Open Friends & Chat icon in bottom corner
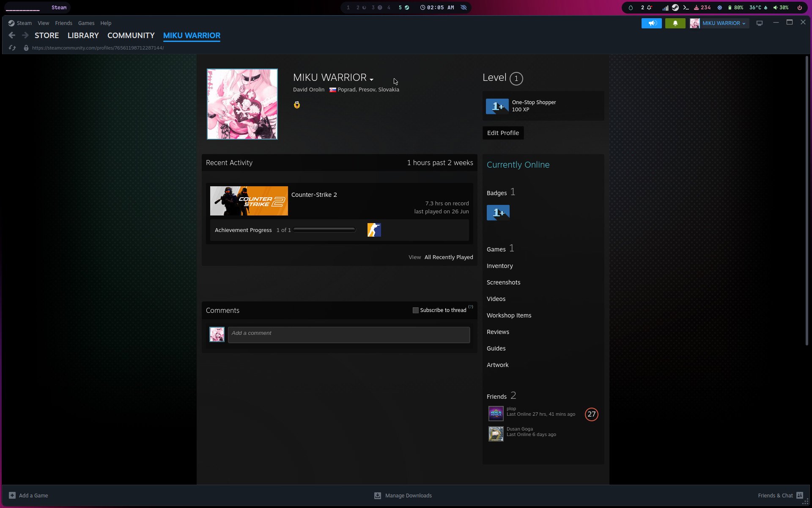This screenshot has width=812, height=508. coord(800,495)
